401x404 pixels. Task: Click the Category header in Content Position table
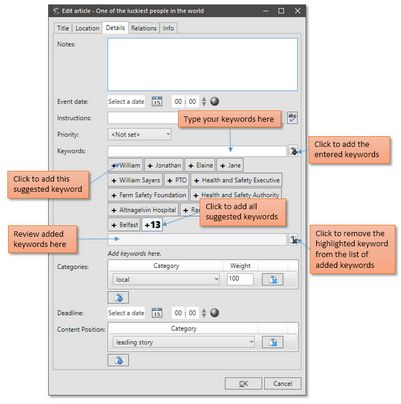(x=184, y=328)
